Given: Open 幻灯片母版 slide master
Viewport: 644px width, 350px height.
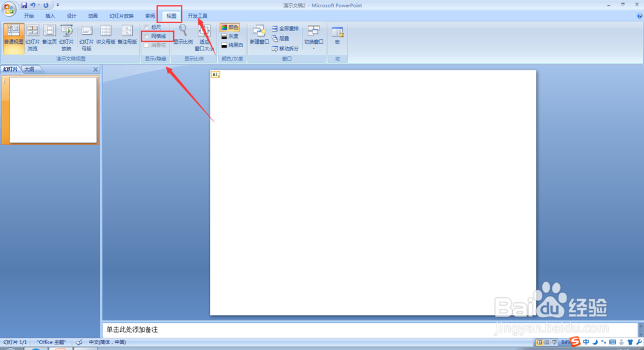Looking at the screenshot, I should 86,39.
